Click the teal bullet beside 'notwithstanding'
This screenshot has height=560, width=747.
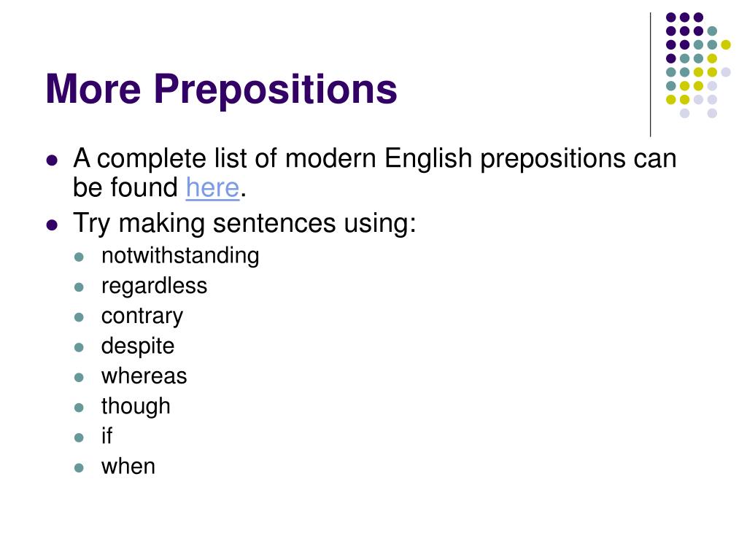tap(79, 257)
